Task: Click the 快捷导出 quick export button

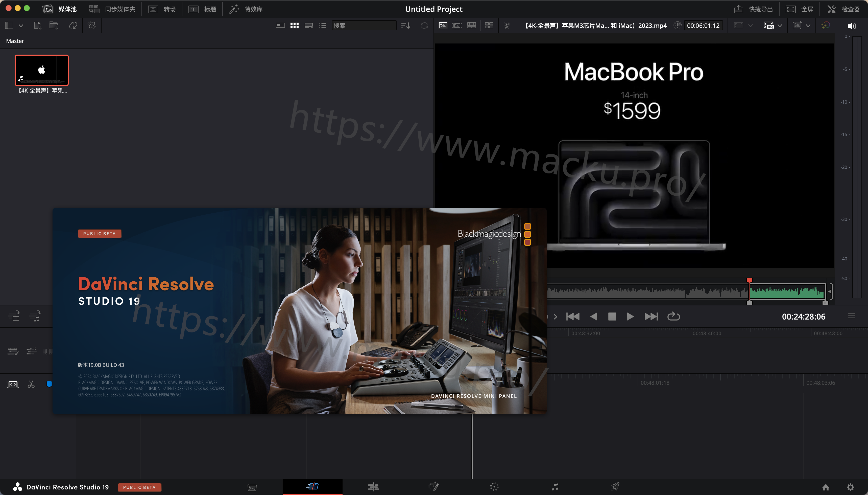Action: tap(754, 9)
